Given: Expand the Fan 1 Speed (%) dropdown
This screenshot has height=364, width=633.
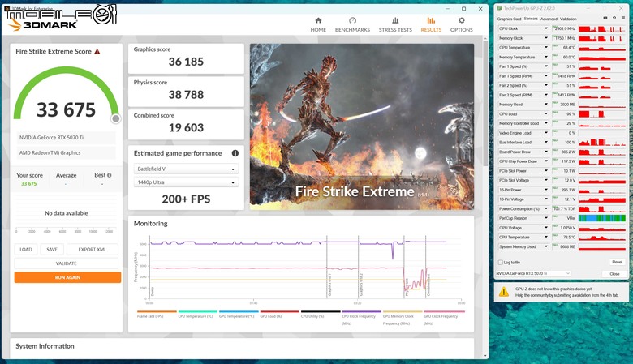Looking at the screenshot, I should [546, 66].
